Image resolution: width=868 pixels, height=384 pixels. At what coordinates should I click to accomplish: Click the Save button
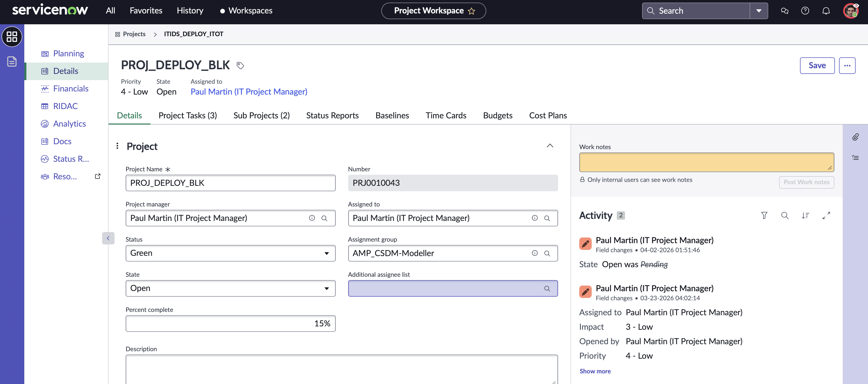(x=817, y=65)
